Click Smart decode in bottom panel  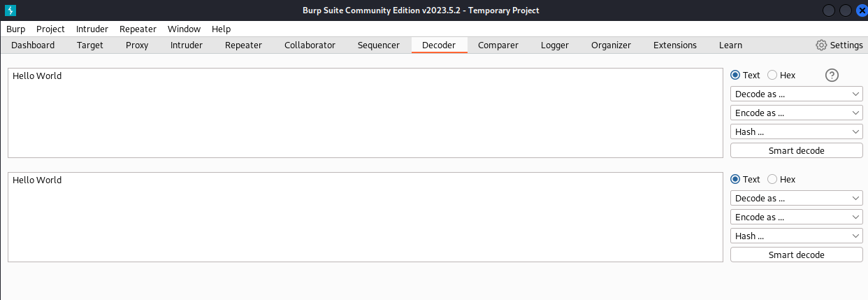coord(797,255)
